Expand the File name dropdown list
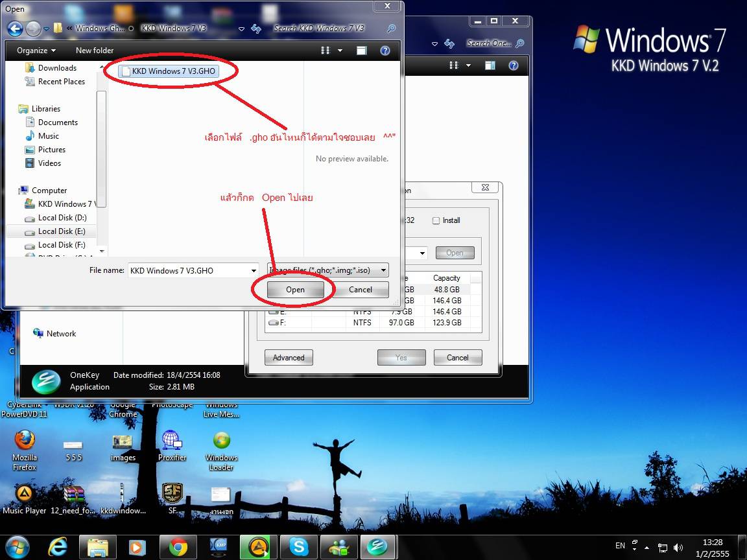 coord(254,270)
